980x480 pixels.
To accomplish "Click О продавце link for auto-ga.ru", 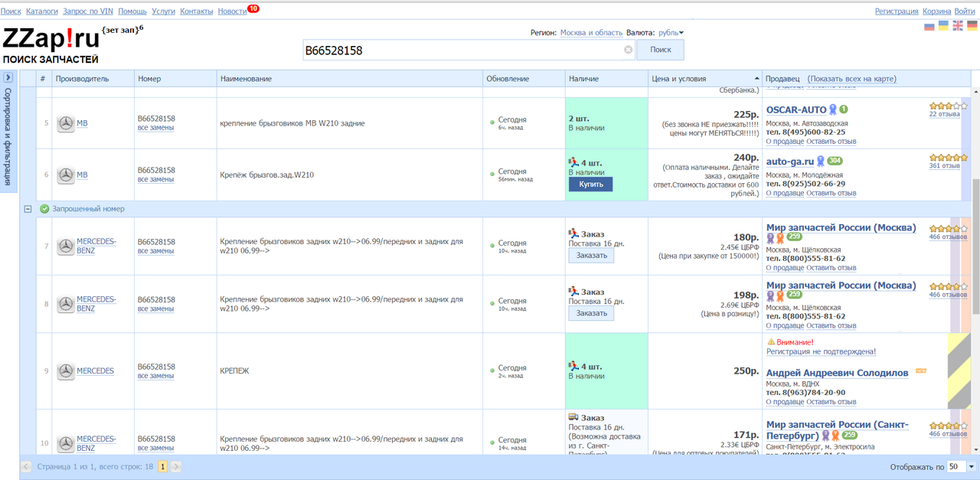I will 785,193.
